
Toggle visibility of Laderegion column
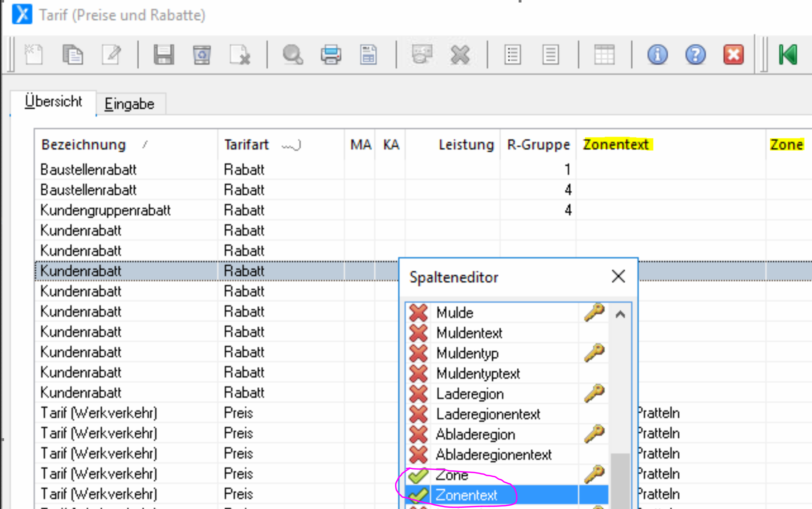click(x=418, y=394)
